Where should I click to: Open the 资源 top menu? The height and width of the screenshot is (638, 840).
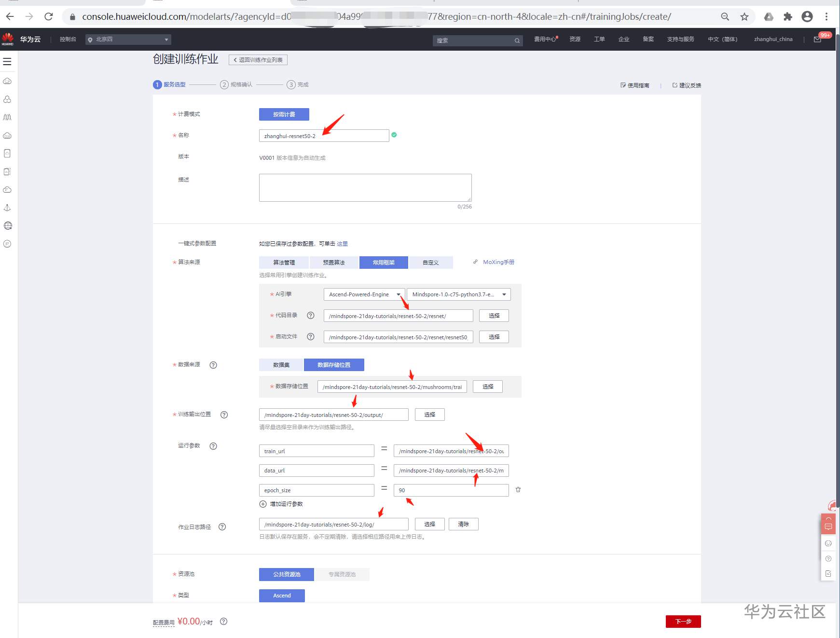(575, 39)
